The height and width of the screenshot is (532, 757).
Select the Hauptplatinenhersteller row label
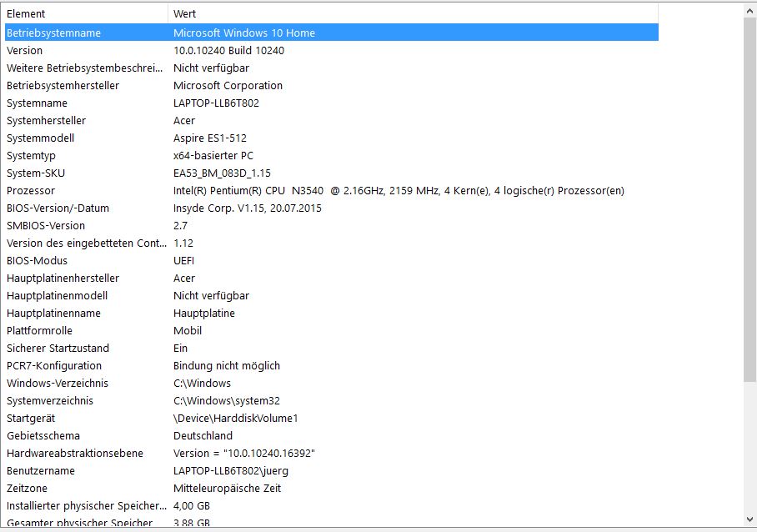pos(63,278)
